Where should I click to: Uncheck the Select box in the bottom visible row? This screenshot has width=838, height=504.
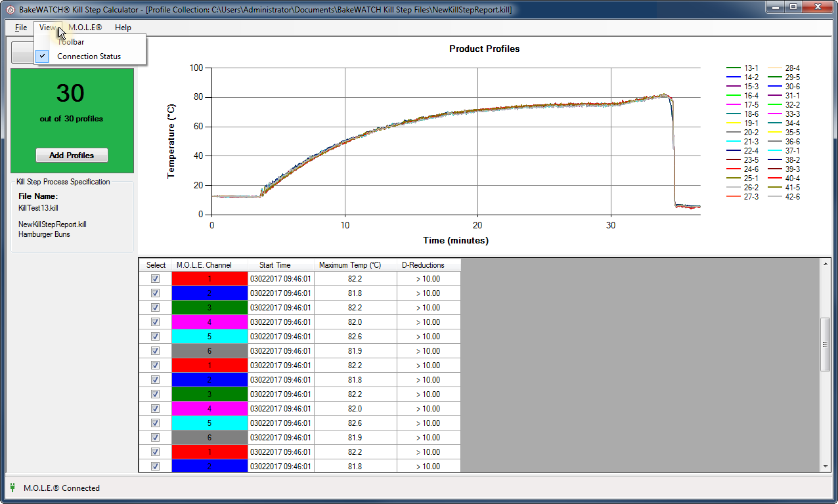pyautogui.click(x=156, y=466)
